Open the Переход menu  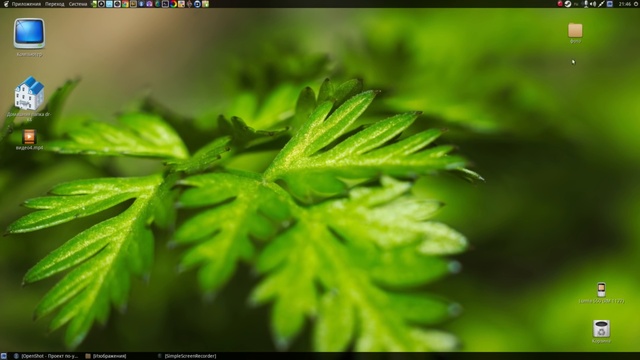[x=55, y=4]
